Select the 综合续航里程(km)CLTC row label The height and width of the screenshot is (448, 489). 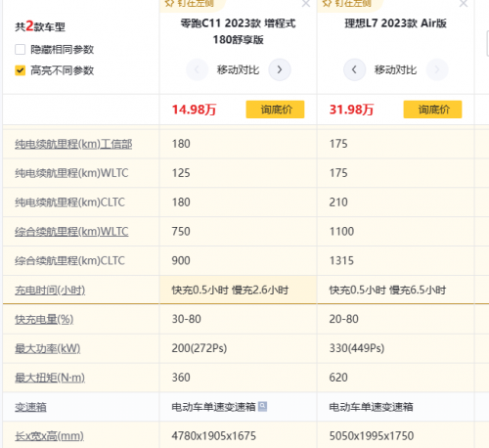click(69, 261)
